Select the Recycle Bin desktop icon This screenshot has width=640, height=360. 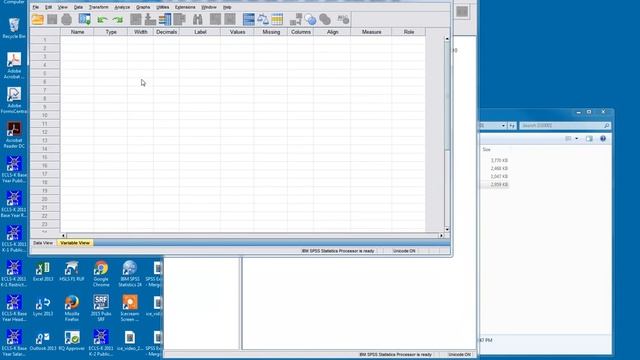click(14, 28)
